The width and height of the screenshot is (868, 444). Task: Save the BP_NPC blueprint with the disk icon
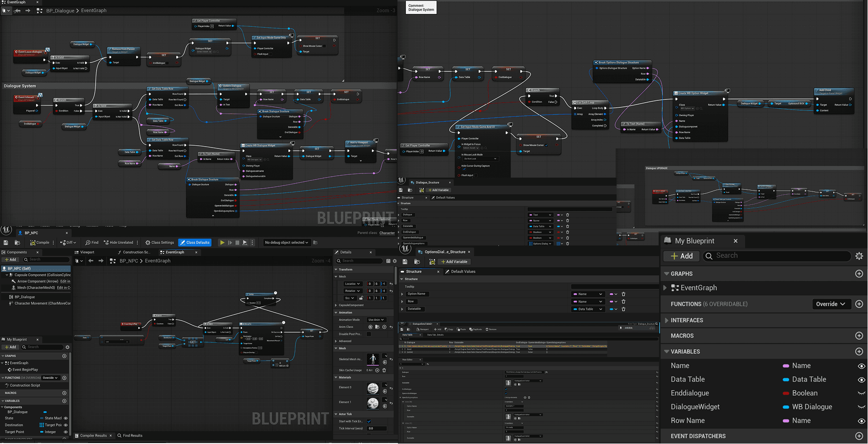(6, 242)
